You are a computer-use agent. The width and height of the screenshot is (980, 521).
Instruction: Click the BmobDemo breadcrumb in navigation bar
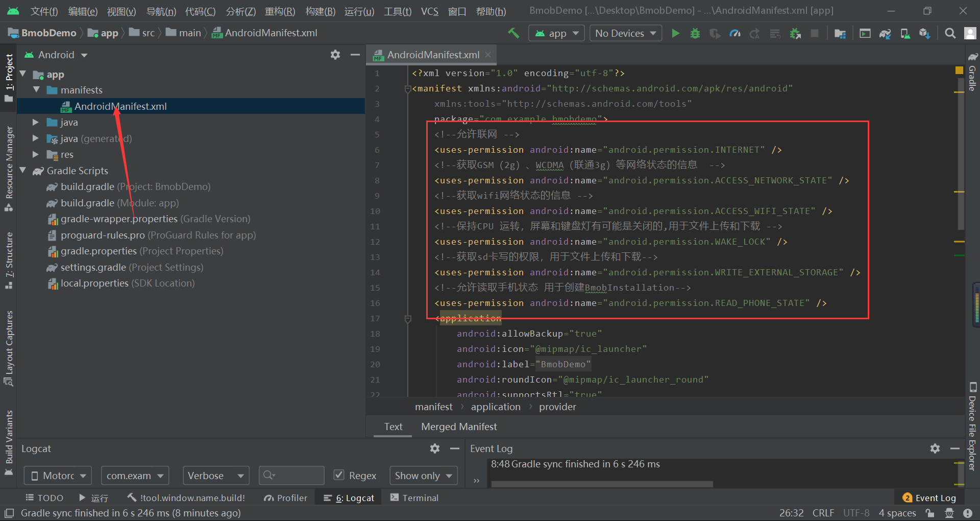(x=42, y=33)
